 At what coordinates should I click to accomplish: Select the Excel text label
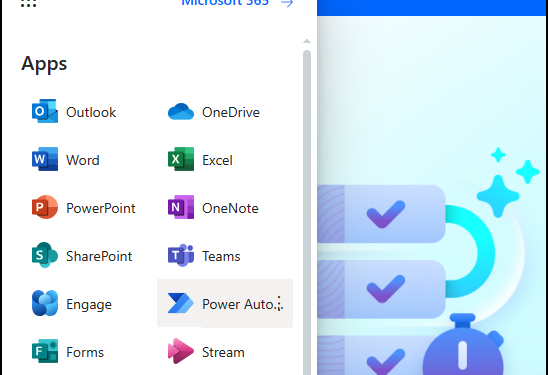pos(217,160)
